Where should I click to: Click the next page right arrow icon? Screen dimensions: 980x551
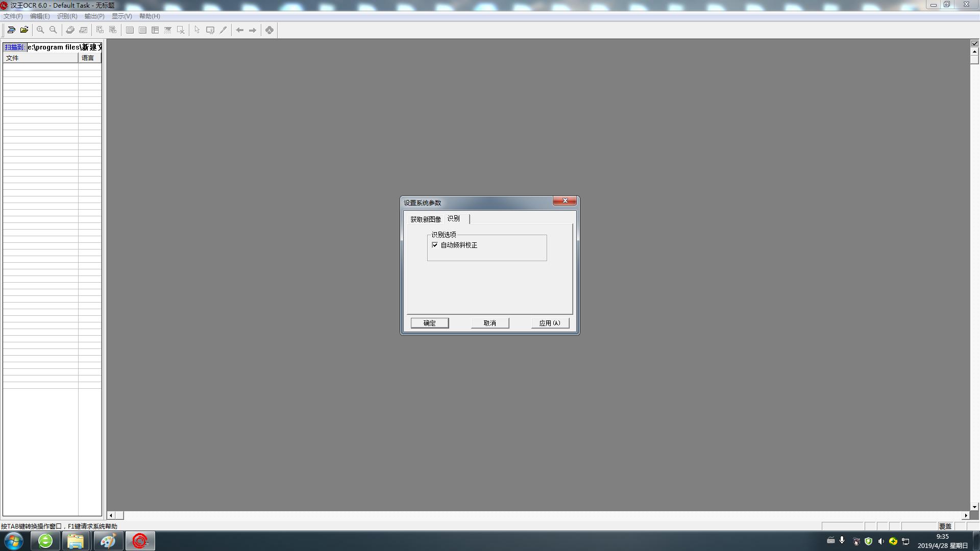(253, 30)
